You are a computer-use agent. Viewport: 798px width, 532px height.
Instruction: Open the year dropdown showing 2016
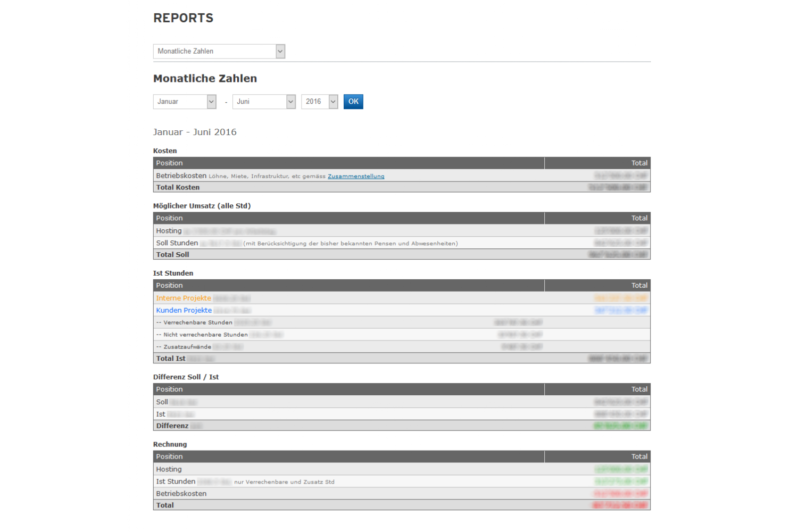(x=319, y=102)
